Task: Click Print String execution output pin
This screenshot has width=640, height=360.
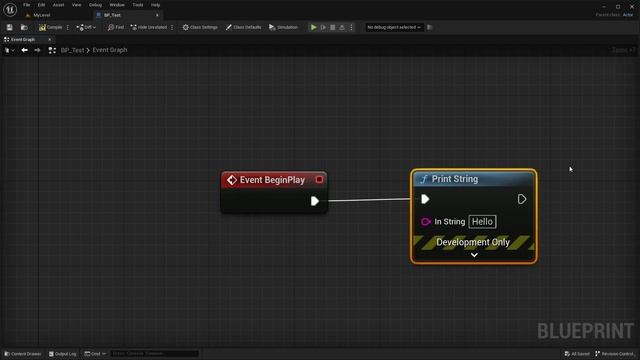Action: [x=522, y=199]
